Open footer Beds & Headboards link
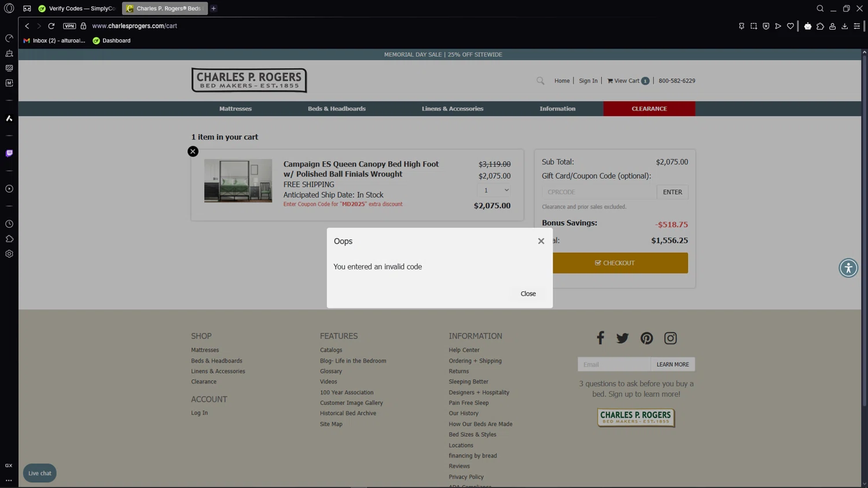The width and height of the screenshot is (868, 488). click(x=216, y=361)
